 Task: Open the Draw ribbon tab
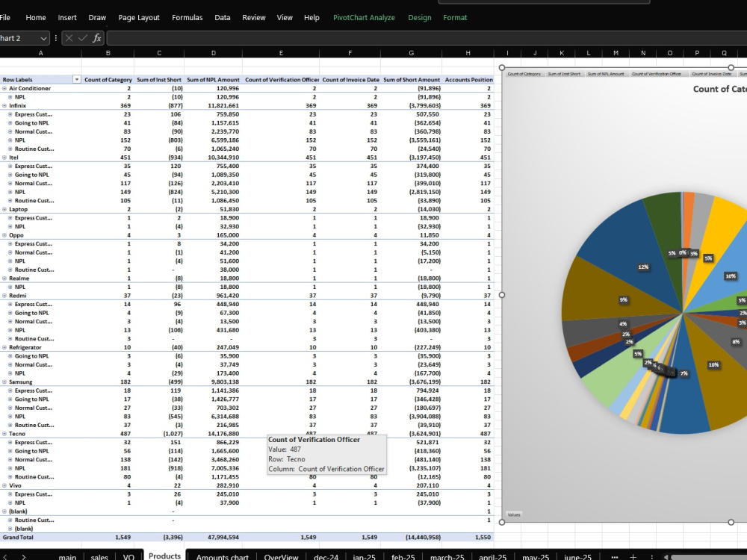(97, 18)
